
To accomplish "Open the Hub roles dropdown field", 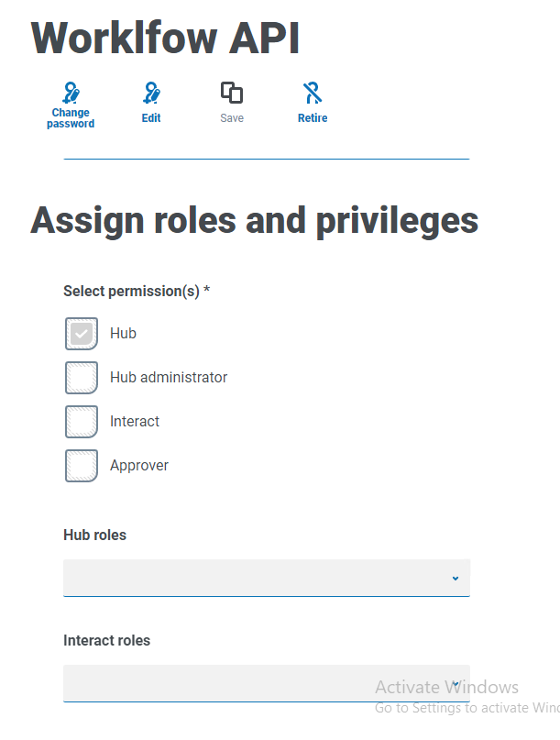I will (257, 578).
